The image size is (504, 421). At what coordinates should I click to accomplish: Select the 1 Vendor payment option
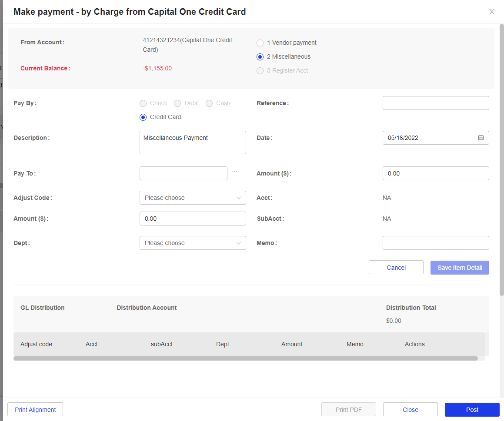tap(260, 43)
